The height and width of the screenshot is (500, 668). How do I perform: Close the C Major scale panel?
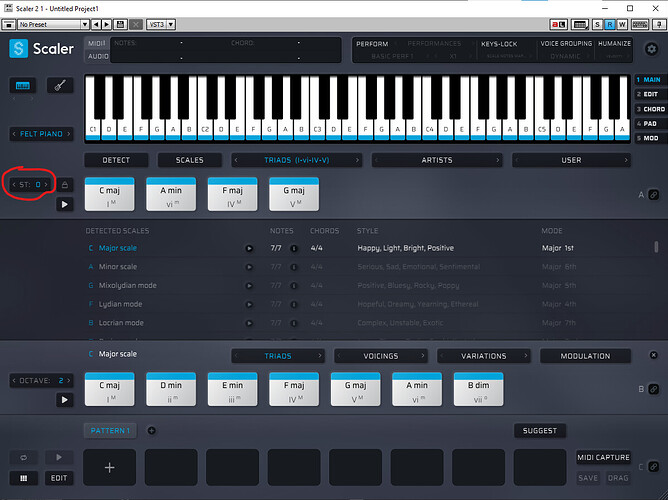pos(654,355)
